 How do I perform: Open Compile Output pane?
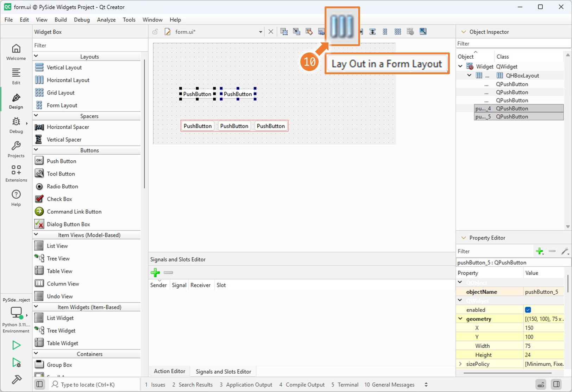[302, 385]
